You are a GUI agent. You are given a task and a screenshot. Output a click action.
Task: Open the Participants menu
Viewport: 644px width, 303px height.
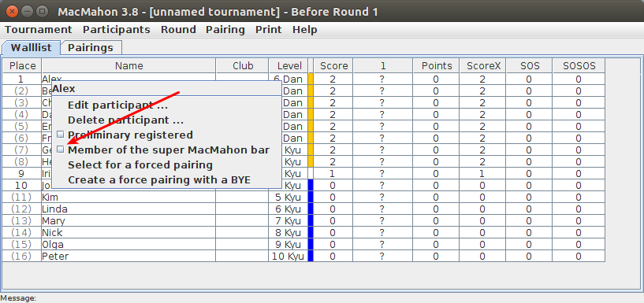[116, 30]
